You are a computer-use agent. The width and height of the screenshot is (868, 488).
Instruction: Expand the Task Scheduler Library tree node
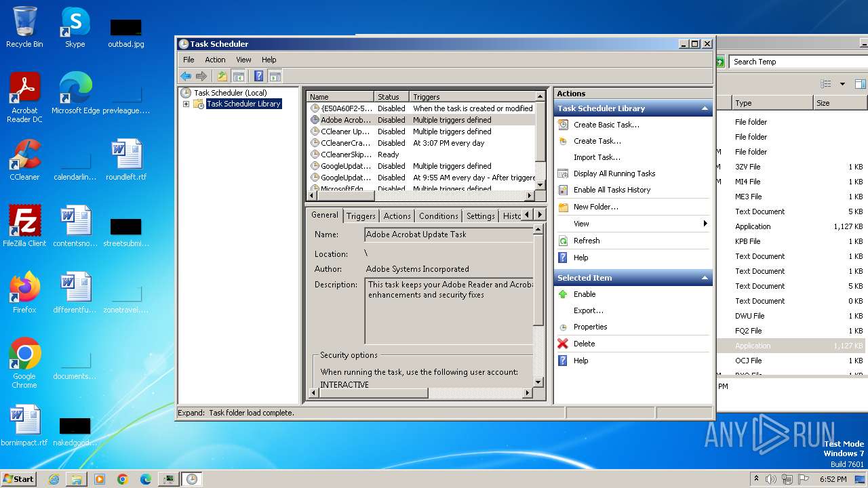[x=186, y=104]
